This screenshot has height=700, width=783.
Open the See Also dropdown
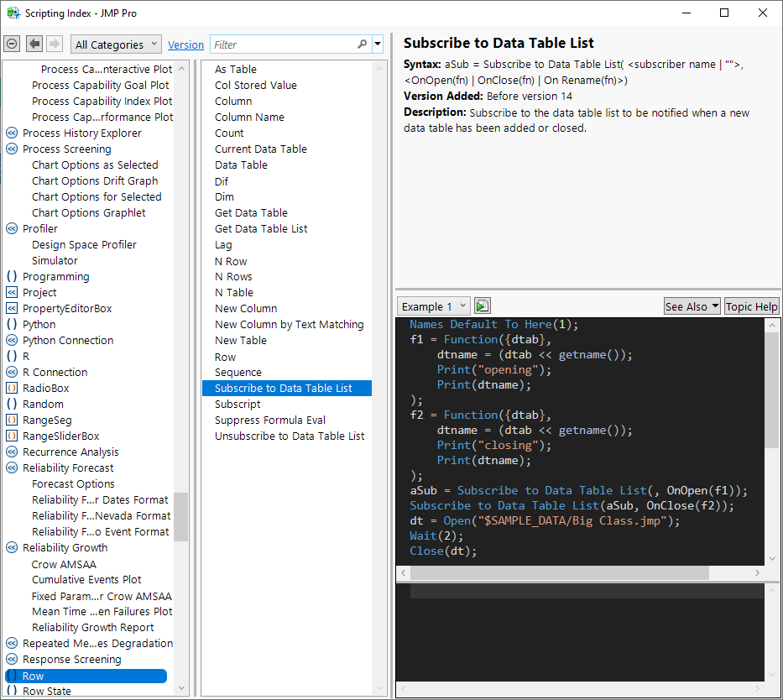click(x=692, y=306)
